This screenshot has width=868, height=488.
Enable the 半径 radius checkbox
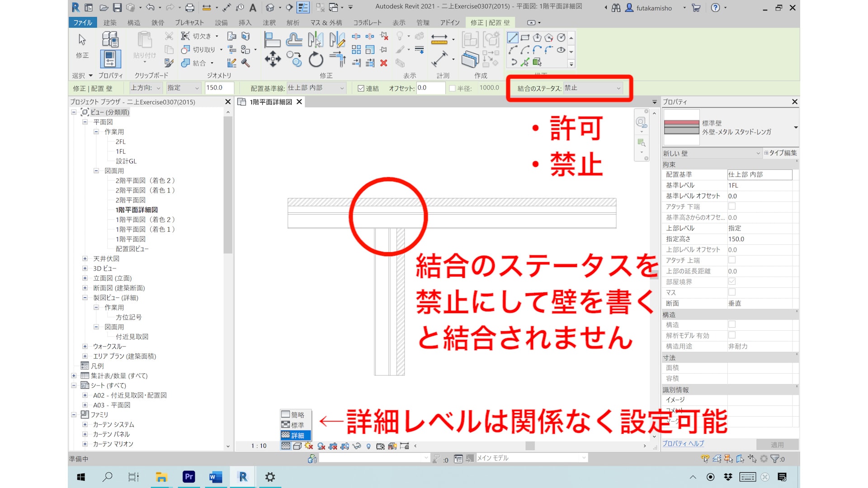(452, 89)
